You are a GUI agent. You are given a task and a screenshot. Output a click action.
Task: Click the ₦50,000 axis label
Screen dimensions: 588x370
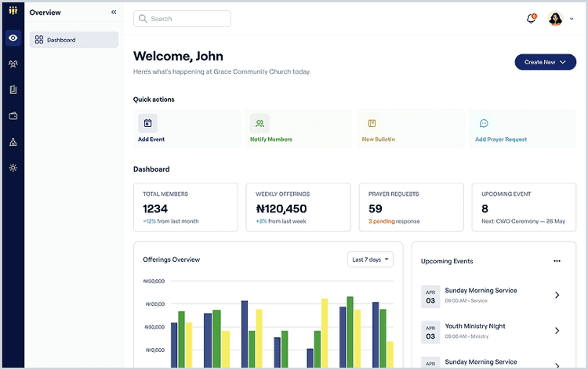point(154,327)
